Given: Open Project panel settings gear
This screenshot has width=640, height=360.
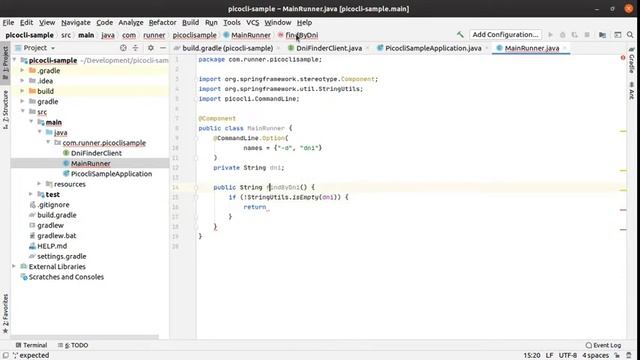Looking at the screenshot, I should click(151, 48).
